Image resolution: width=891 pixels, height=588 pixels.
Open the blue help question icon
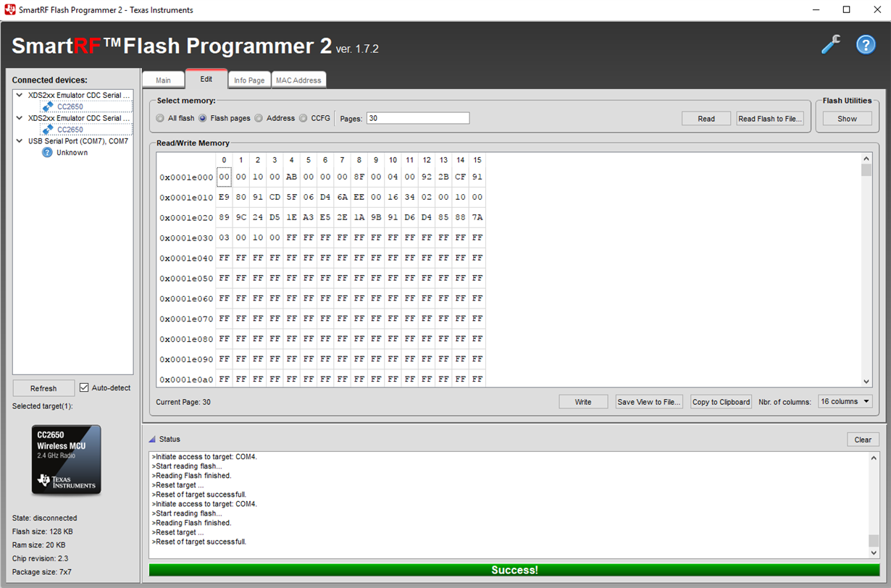click(866, 45)
